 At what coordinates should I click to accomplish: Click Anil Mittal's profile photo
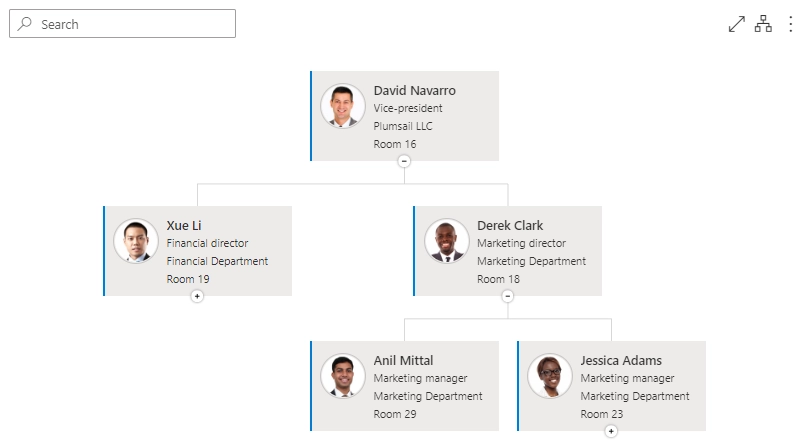(x=343, y=376)
